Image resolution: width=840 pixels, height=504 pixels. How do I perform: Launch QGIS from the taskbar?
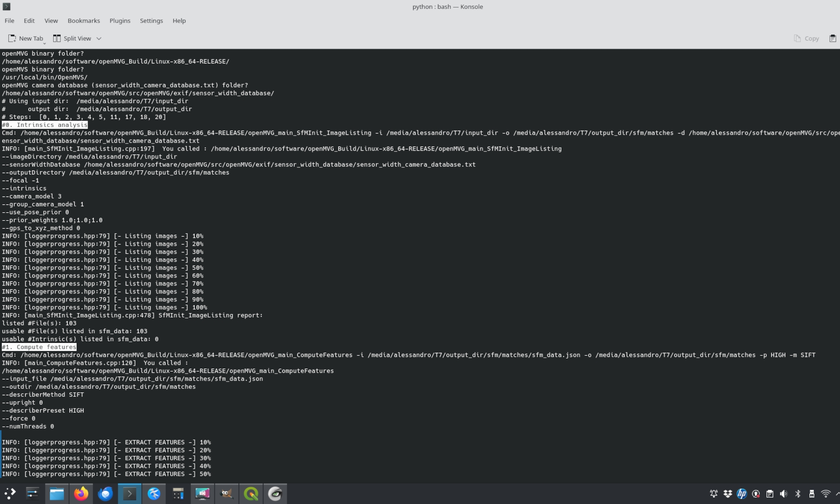pyautogui.click(x=251, y=493)
